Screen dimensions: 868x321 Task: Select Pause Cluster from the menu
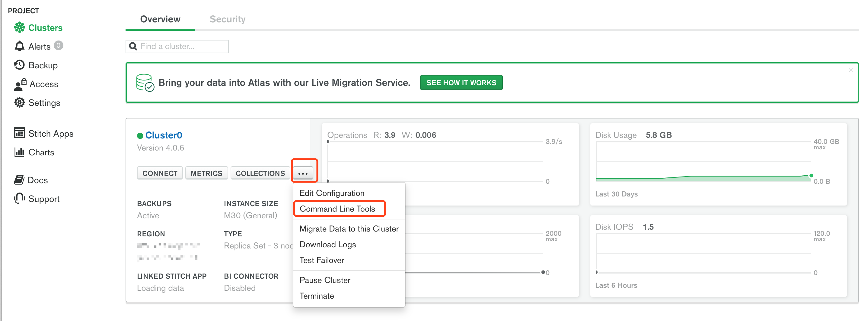325,280
